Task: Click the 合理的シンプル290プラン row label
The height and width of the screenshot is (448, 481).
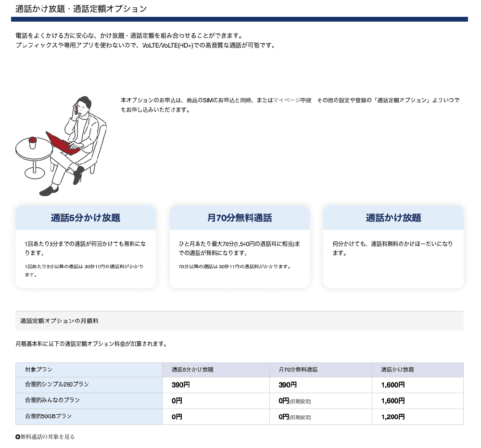Action: click(55, 385)
